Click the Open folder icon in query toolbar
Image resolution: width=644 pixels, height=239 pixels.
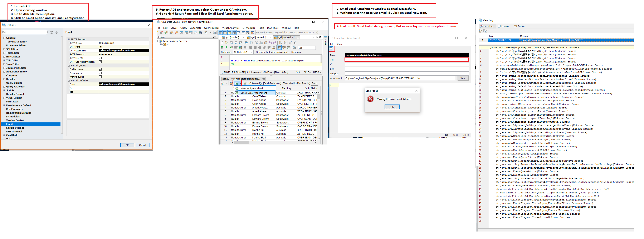tap(227, 43)
